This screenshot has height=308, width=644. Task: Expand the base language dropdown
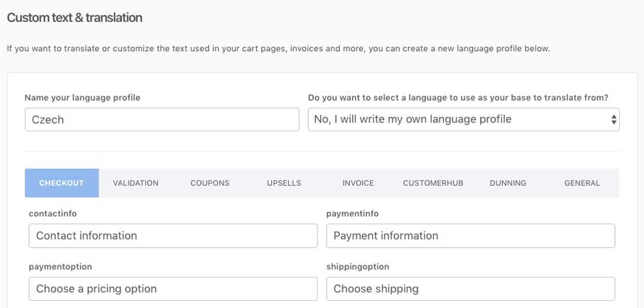464,119
